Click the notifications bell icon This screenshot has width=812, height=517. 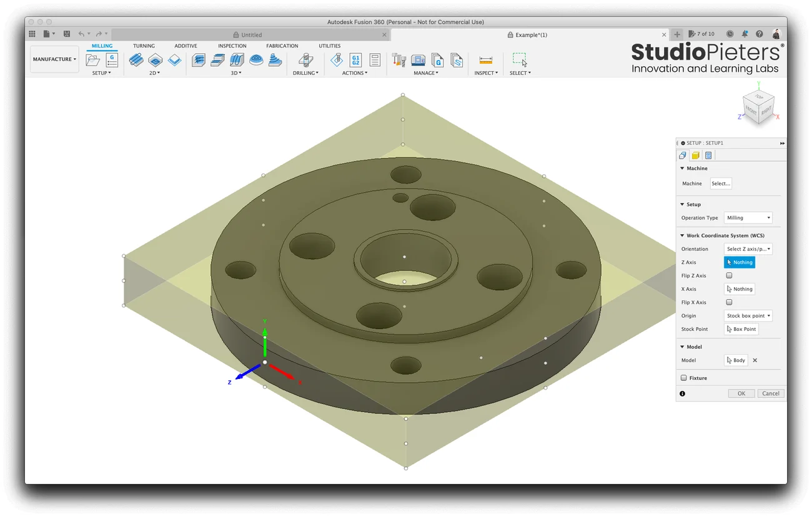[x=745, y=34]
